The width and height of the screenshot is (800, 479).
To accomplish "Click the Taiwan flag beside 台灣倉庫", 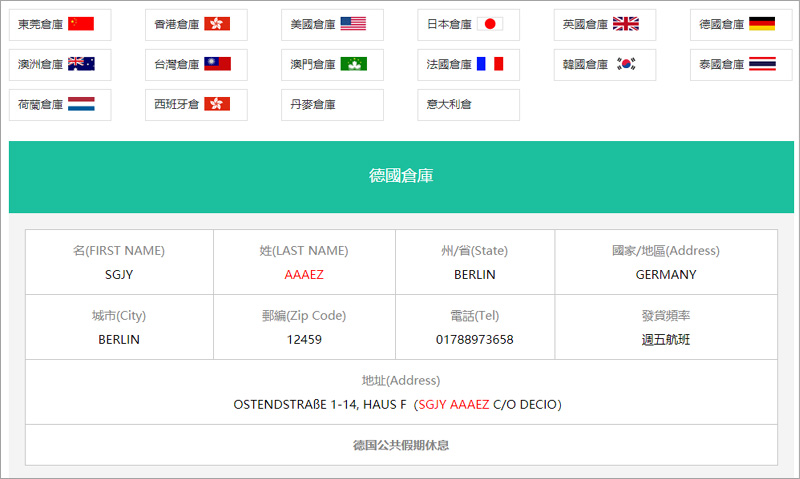I will point(217,64).
